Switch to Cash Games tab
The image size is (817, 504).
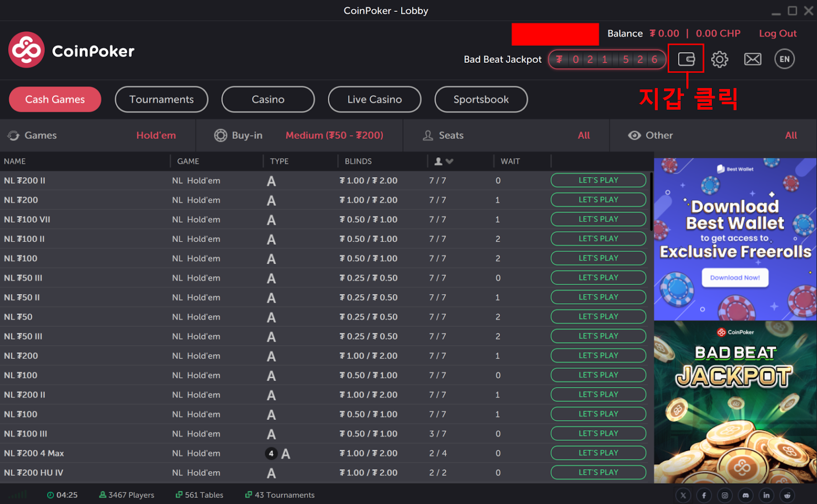coord(55,99)
